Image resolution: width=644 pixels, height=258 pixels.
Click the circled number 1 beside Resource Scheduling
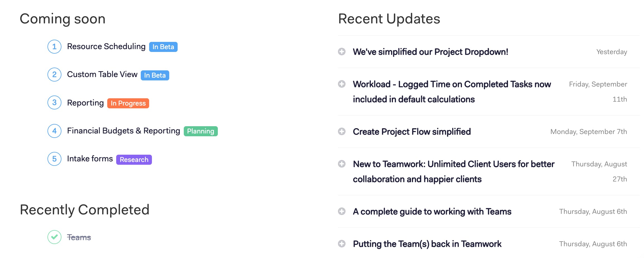point(54,47)
